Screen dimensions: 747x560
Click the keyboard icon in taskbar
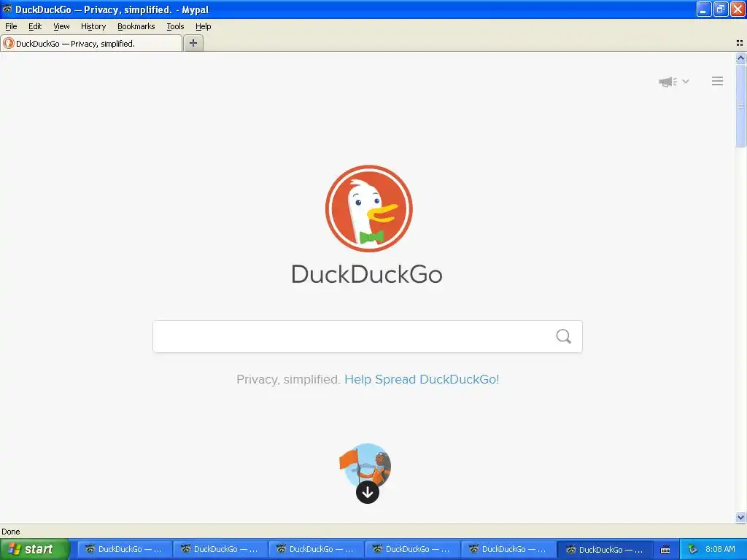(665, 550)
